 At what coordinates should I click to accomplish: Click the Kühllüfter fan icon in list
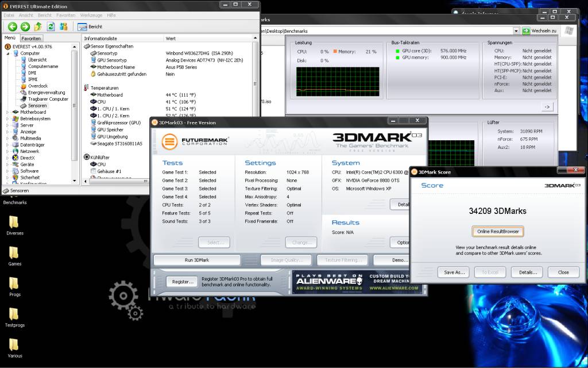pyautogui.click(x=87, y=158)
